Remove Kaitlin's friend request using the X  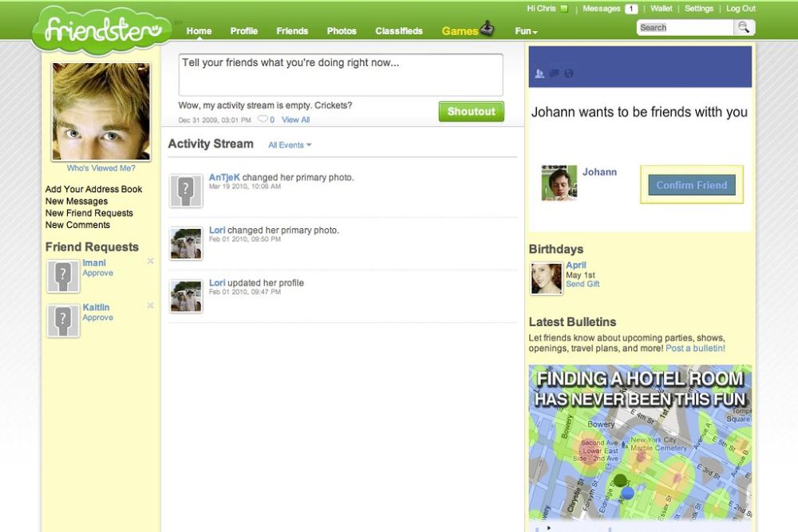[150, 306]
